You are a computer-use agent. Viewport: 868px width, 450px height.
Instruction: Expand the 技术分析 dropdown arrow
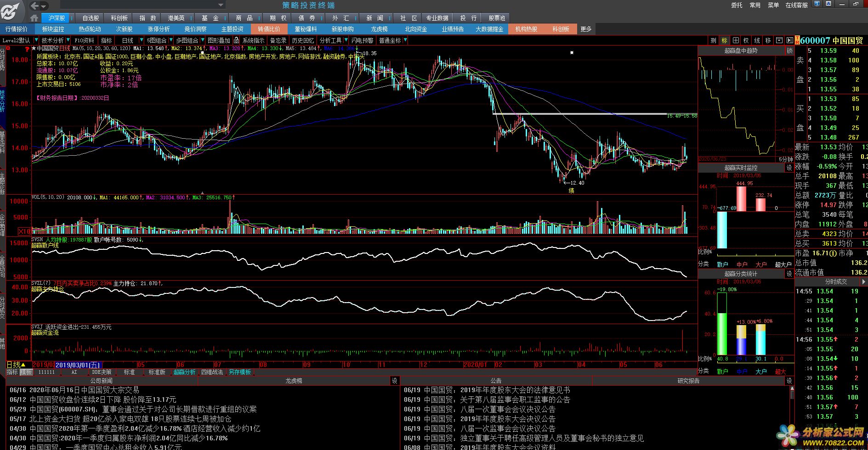68,40
